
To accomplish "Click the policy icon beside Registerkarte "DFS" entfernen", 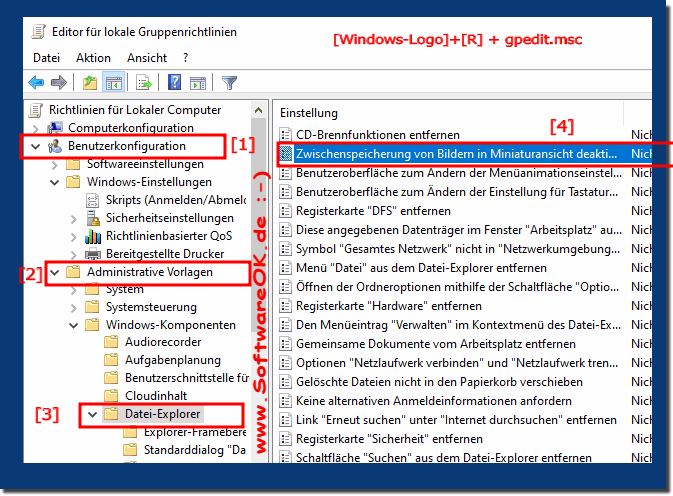I will [x=285, y=211].
